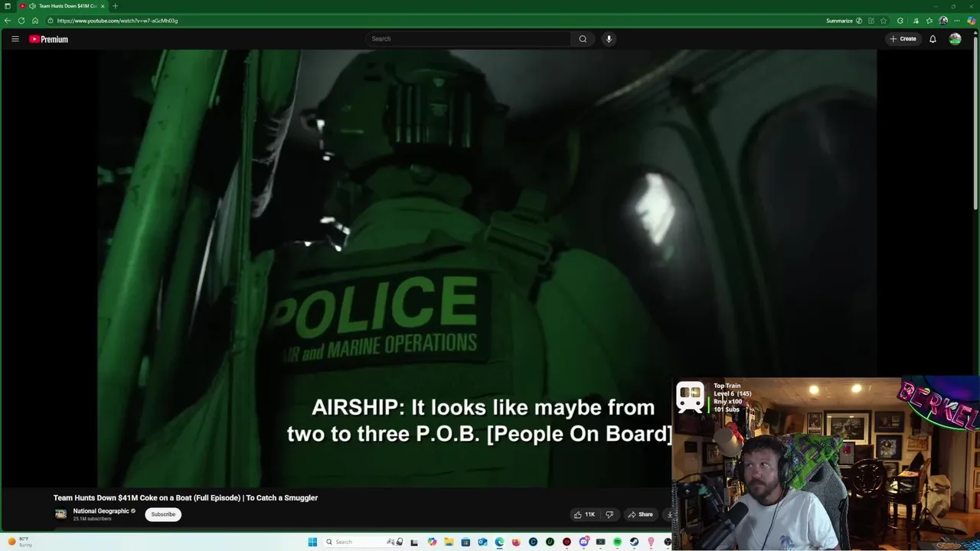Viewport: 980px width, 551px height.
Task: Open File Explorer from taskbar
Action: pos(449,542)
